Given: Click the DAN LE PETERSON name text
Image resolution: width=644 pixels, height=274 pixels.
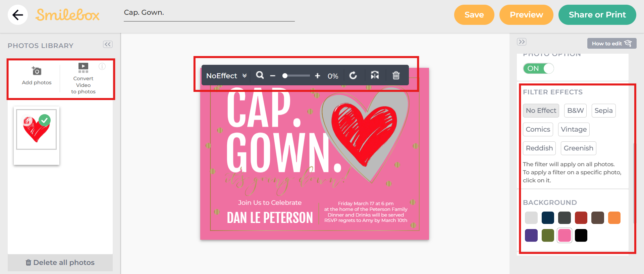Looking at the screenshot, I should click(270, 218).
